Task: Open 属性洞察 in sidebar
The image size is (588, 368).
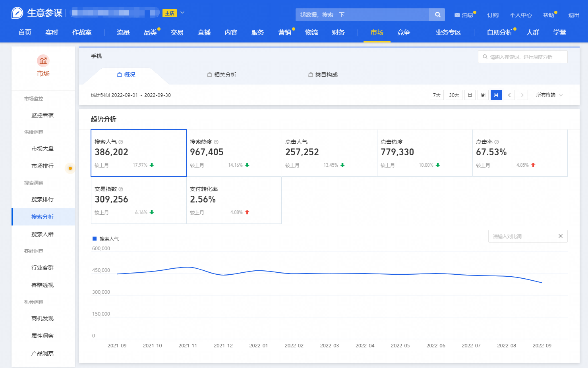Action: (x=43, y=336)
